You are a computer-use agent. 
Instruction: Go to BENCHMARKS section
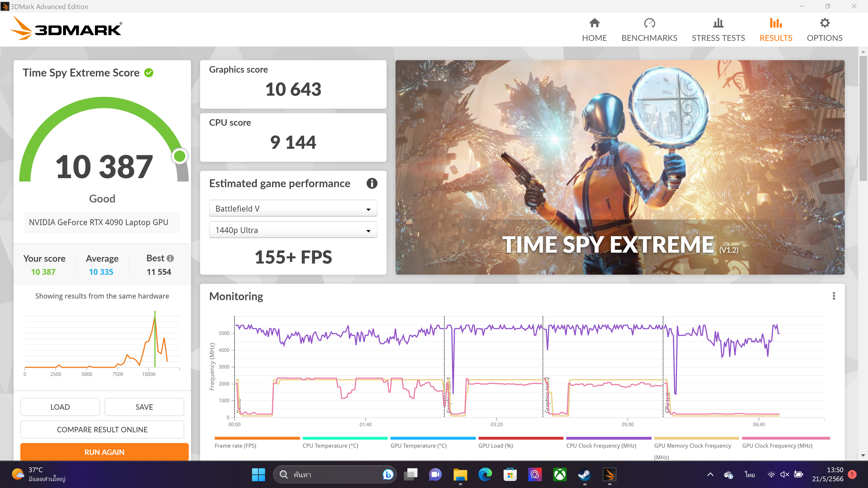[x=649, y=30]
